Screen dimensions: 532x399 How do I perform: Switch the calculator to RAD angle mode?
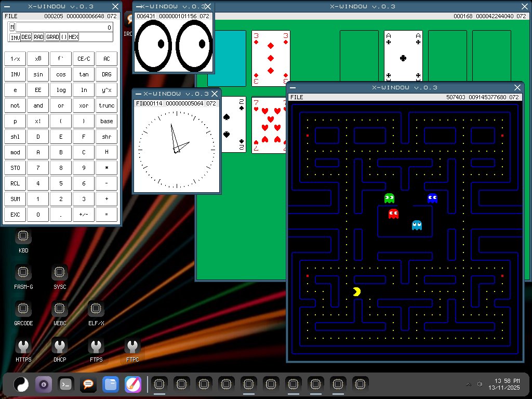coord(38,37)
